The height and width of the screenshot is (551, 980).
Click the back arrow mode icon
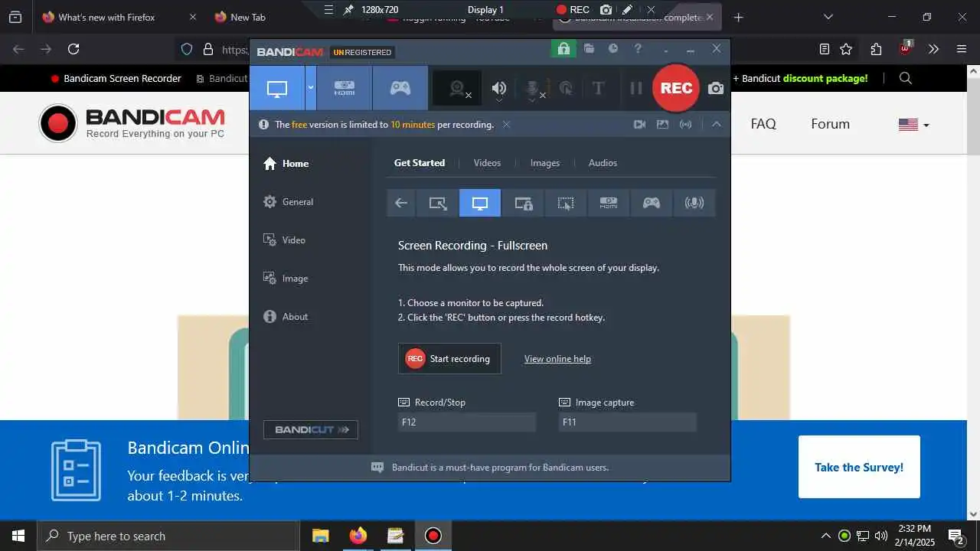tap(401, 203)
